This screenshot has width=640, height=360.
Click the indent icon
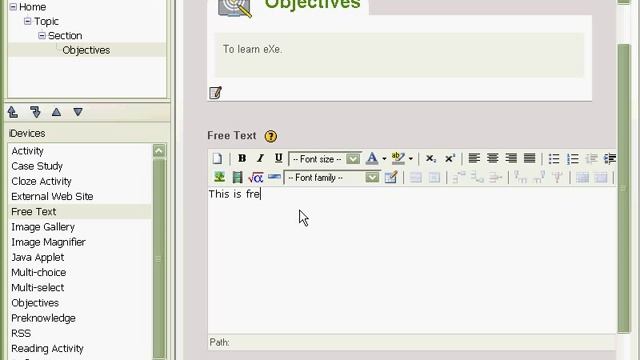pos(610,158)
